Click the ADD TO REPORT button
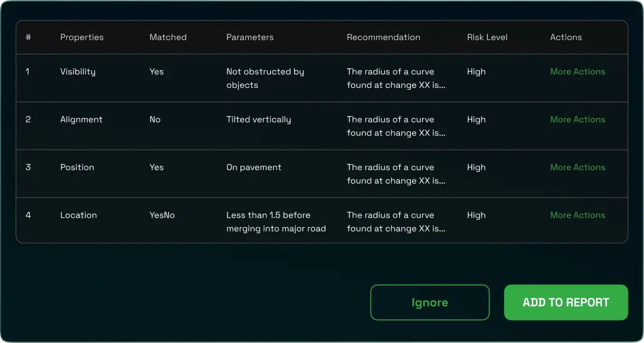This screenshot has height=343, width=644. pos(566,302)
